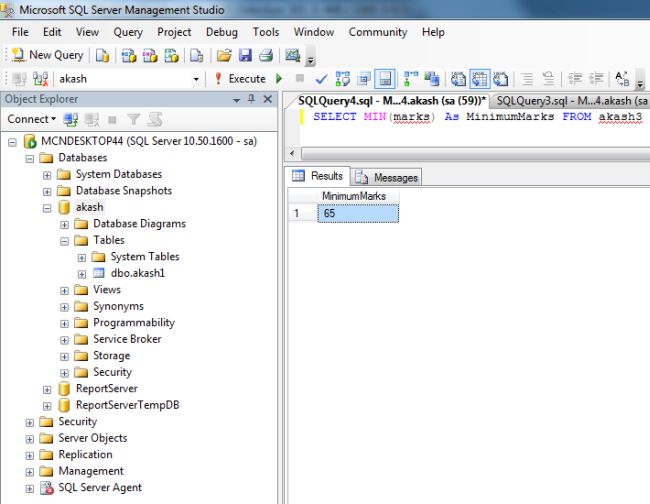Open Database Engine Query icon
650x504 pixels.
[102, 55]
